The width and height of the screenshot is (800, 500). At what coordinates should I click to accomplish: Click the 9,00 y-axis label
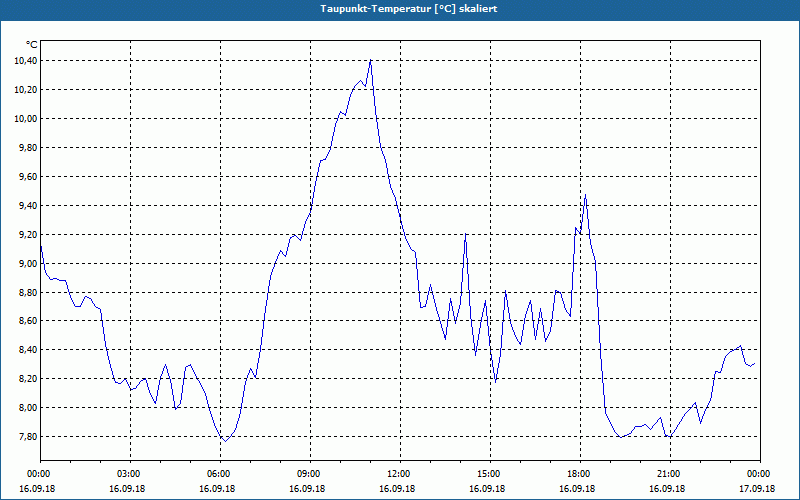coord(29,264)
